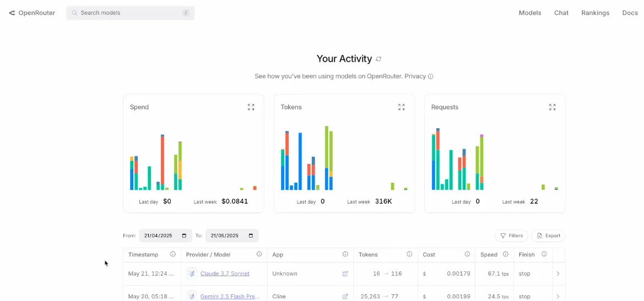This screenshot has width=644, height=301.
Task: Focus the Search models input field
Action: 130,13
